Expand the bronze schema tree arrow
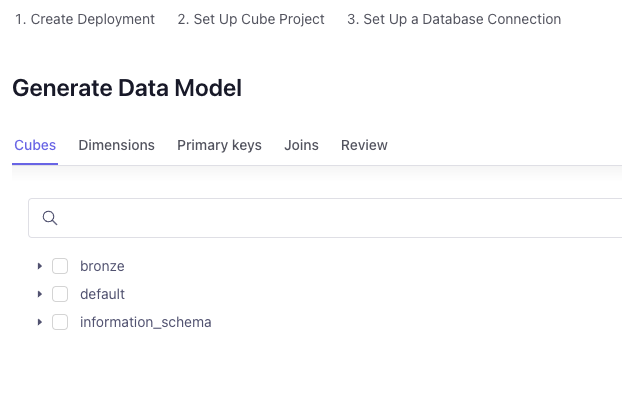 click(40, 266)
